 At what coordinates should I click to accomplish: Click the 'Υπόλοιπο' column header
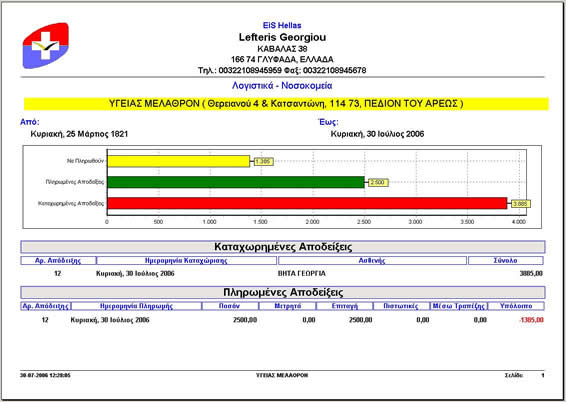[516, 306]
